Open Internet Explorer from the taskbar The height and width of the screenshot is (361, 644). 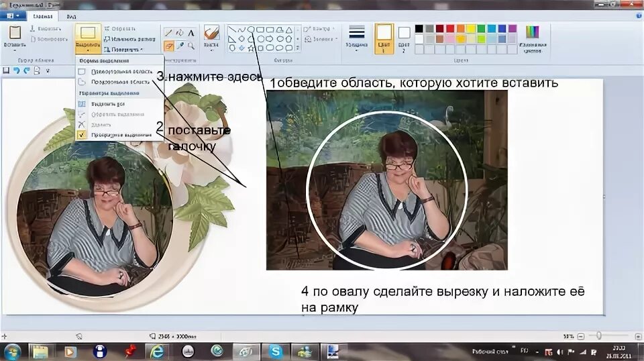click(x=157, y=352)
